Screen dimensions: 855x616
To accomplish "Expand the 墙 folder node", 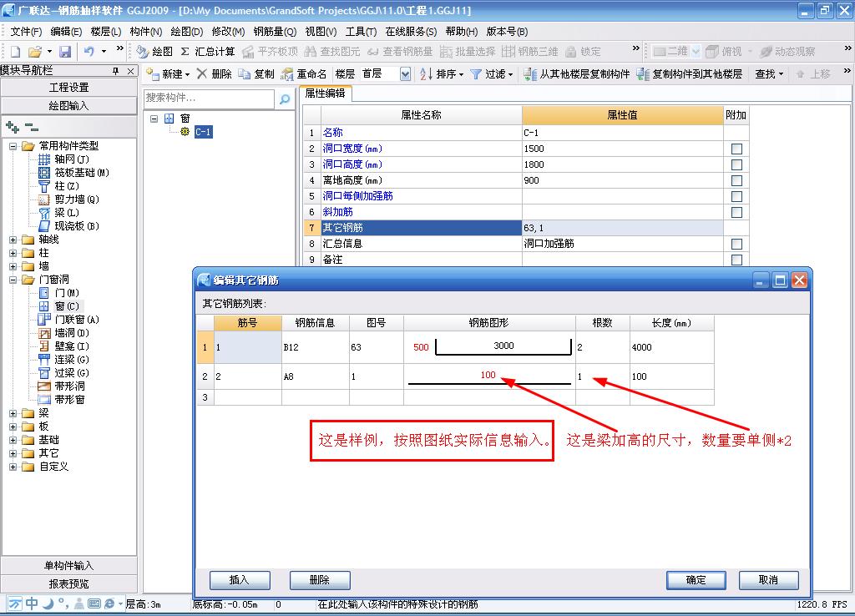I will [x=13, y=266].
